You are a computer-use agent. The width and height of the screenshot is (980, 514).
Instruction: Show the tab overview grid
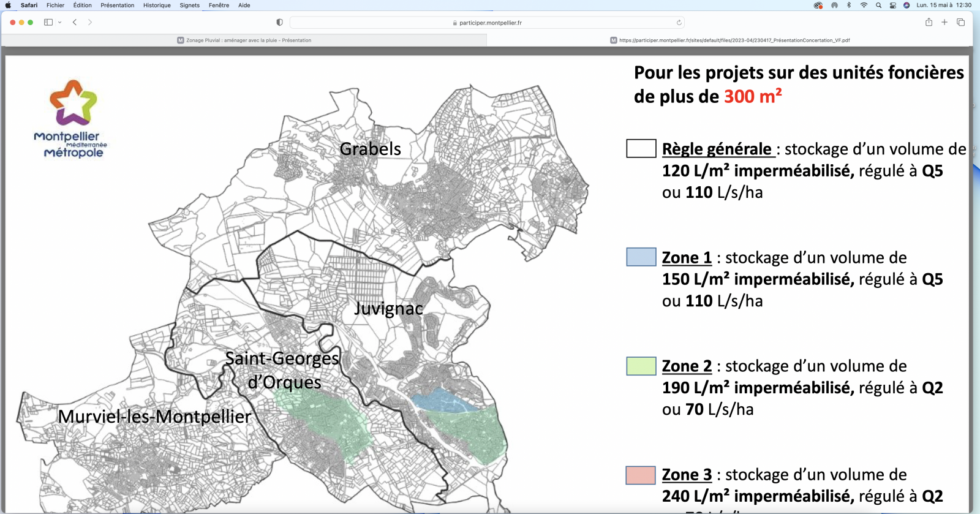960,23
